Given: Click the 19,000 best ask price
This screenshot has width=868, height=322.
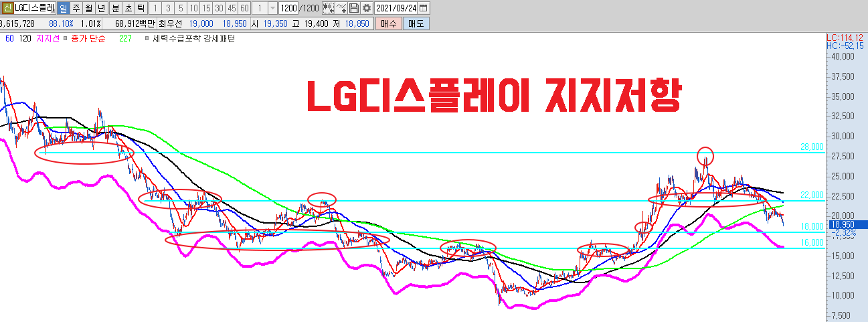Looking at the screenshot, I should click(x=201, y=23).
